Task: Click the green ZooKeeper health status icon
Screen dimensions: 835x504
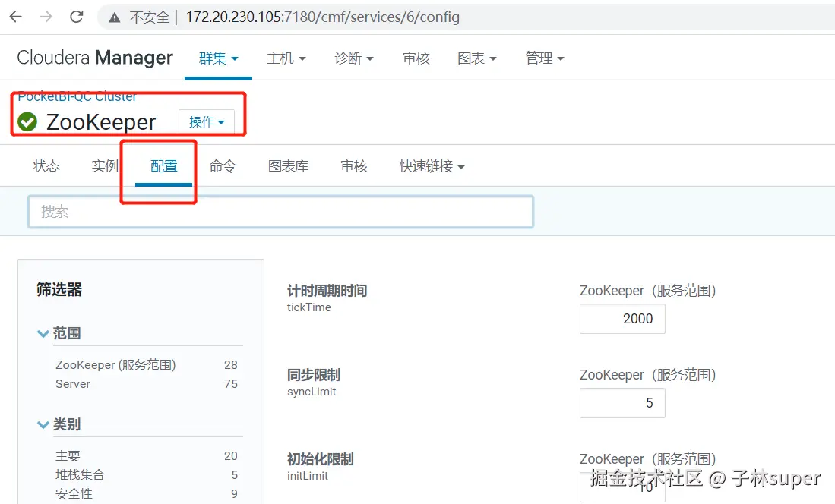Action: coord(27,122)
